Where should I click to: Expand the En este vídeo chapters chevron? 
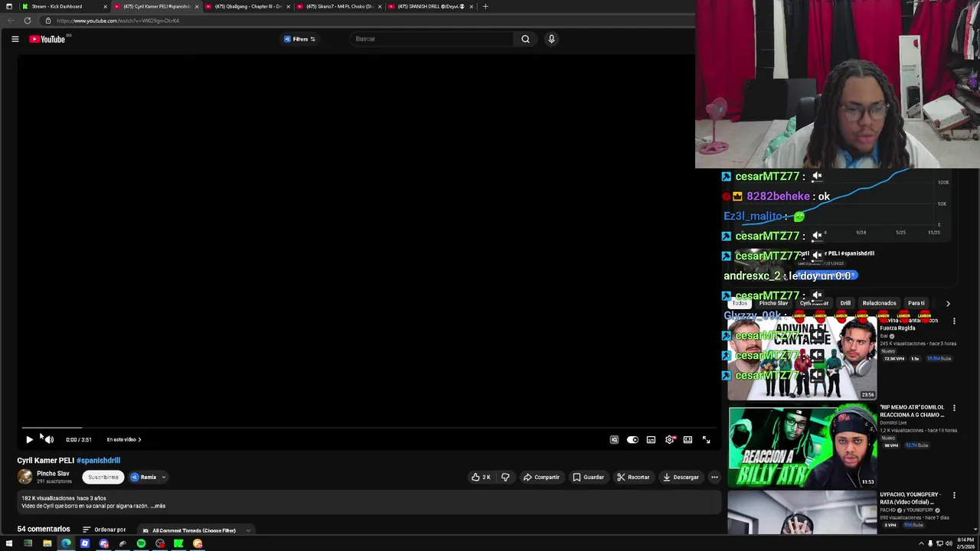(x=139, y=439)
